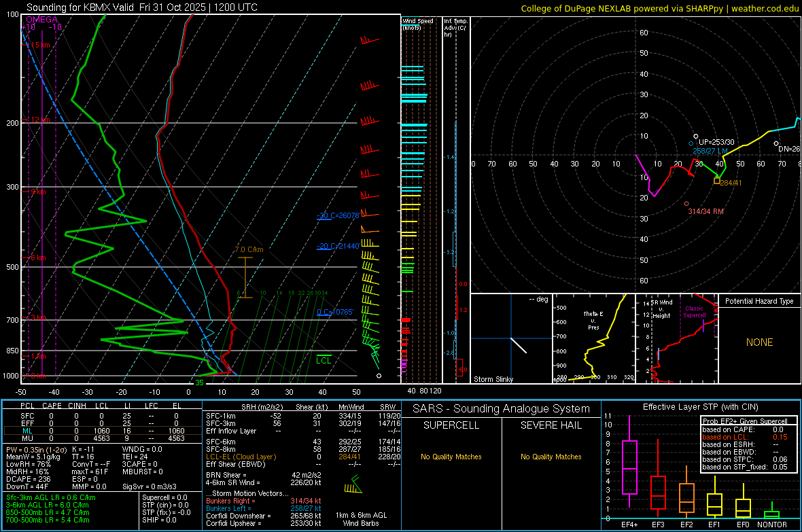Click the Corfidi downshear circle labeled DN
Viewport: 802px width, 532px height.
click(x=776, y=144)
